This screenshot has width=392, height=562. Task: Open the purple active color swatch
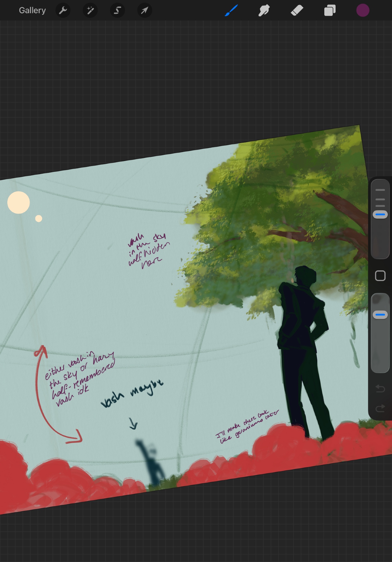click(363, 10)
